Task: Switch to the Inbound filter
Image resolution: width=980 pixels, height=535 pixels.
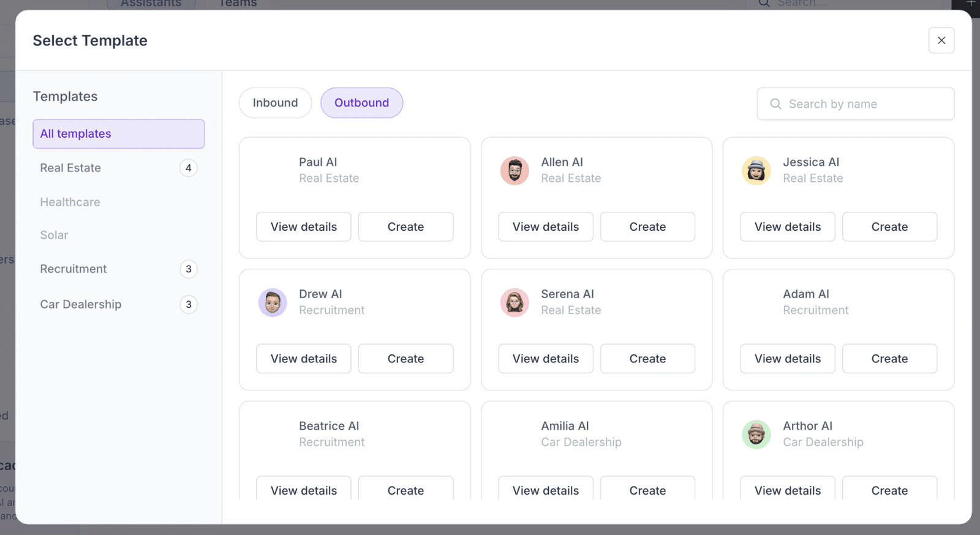Action: pos(276,103)
